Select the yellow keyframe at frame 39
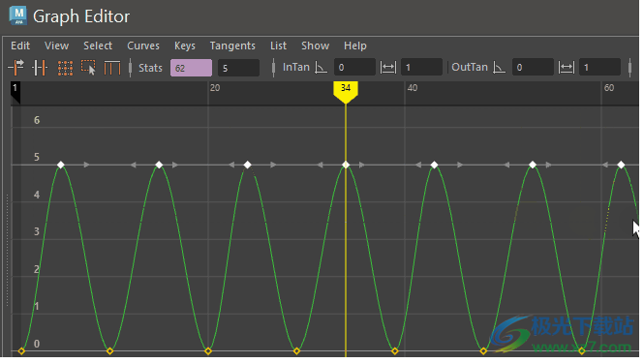Image resolution: width=644 pixels, height=363 pixels. (395, 351)
